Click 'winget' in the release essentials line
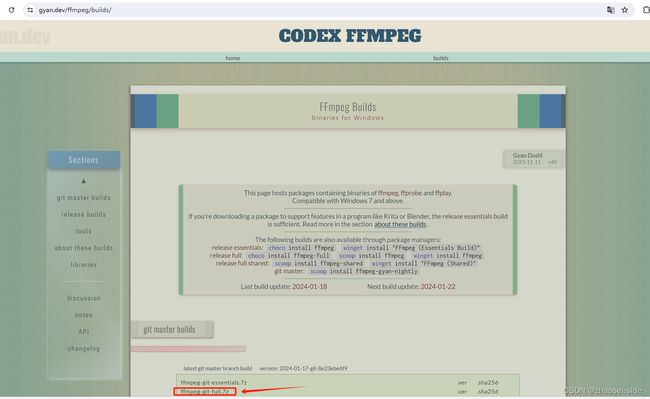 353,248
